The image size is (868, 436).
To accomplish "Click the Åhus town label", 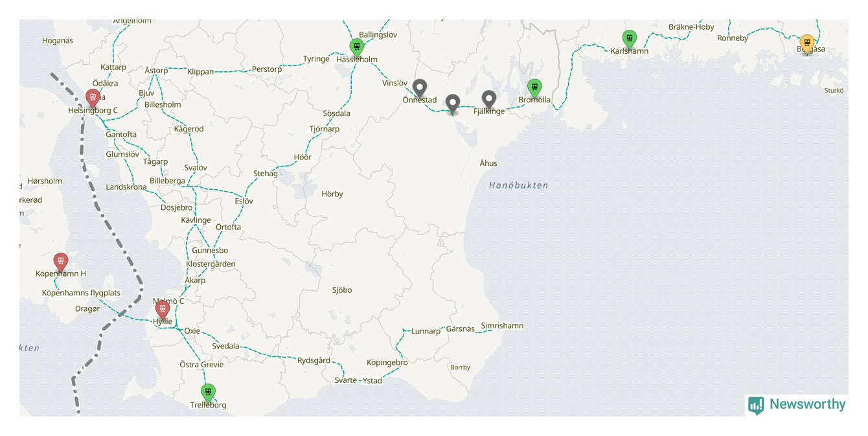I will (x=488, y=163).
